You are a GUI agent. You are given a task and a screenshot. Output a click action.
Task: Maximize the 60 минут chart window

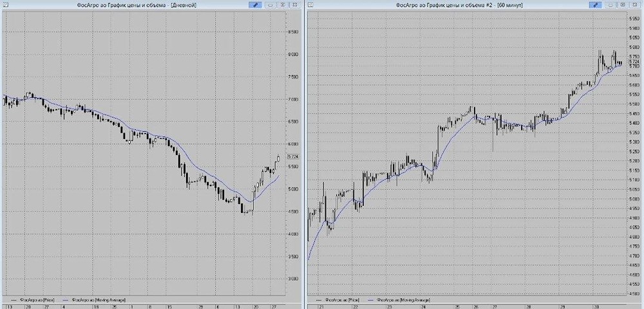tap(623, 5)
